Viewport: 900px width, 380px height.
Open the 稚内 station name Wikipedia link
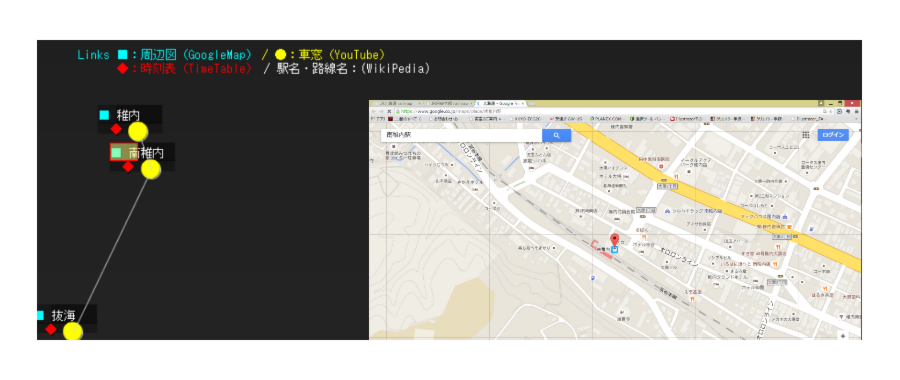(128, 115)
